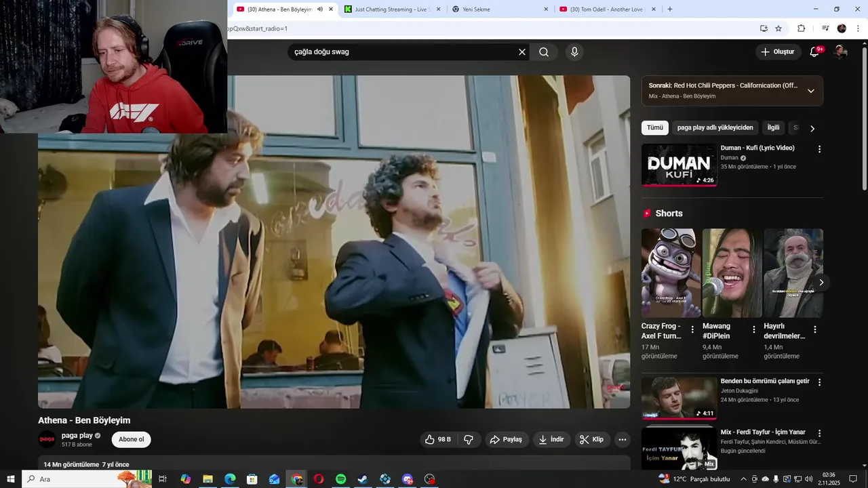Open options for Hayırlı devrilmeler short
This screenshot has height=488, width=868.
[814, 329]
